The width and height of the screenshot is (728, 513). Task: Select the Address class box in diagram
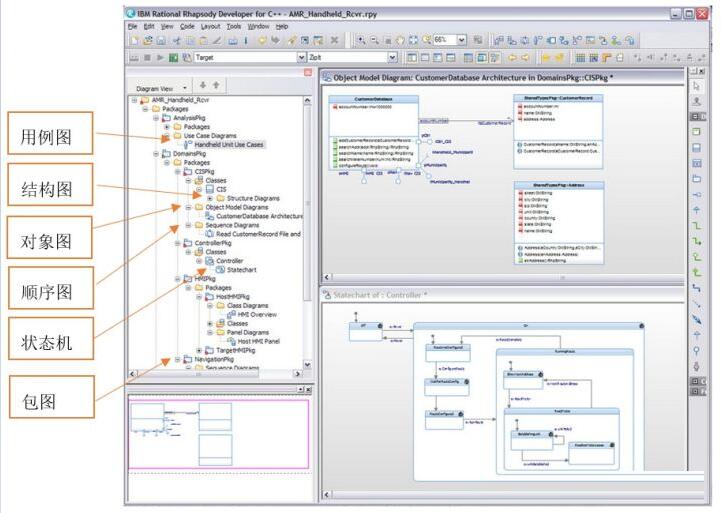tap(559, 223)
